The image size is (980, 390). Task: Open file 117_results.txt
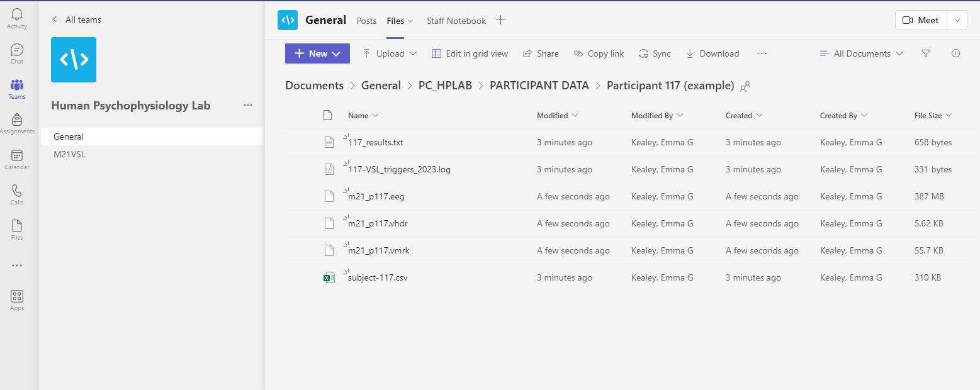pos(376,142)
